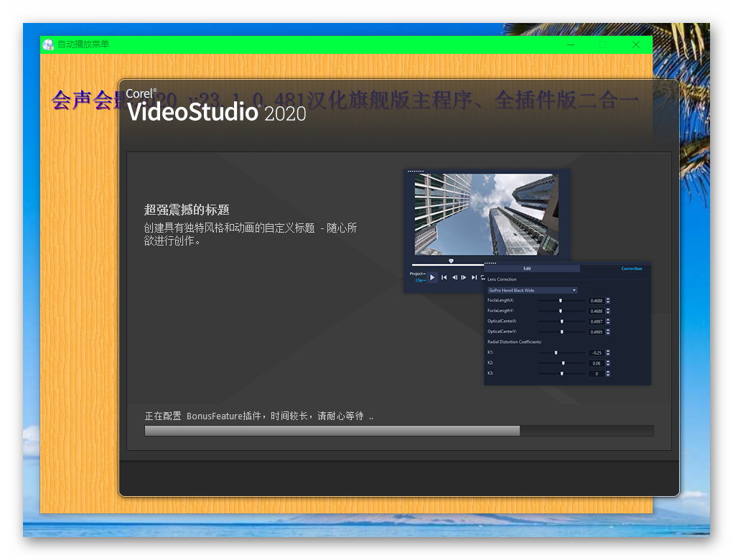Maximize the 自动播放菜单 window
This screenshot has width=733, height=560.
[x=603, y=45]
